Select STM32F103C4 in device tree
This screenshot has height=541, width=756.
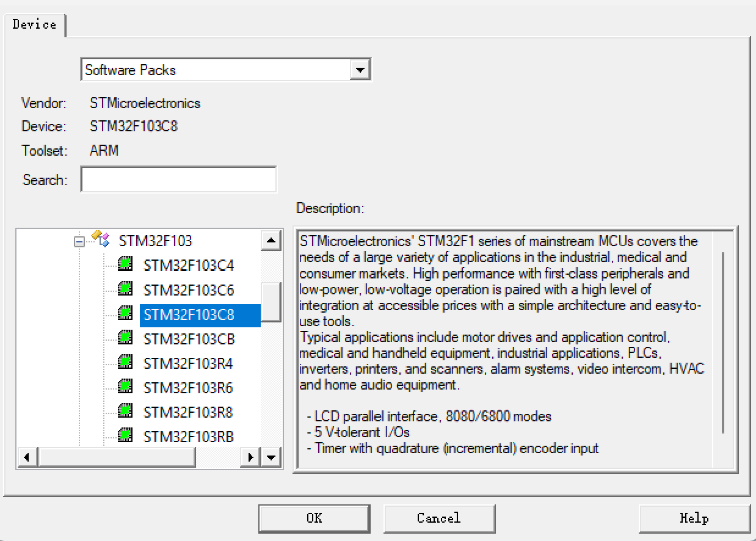[189, 266]
